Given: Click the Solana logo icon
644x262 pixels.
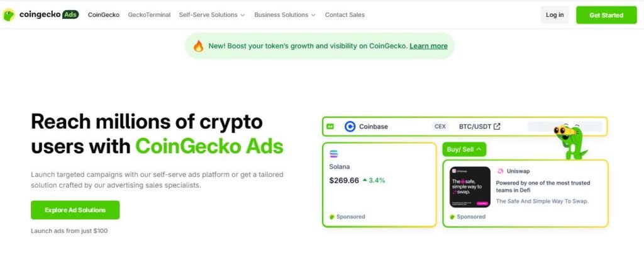Looking at the screenshot, I should [334, 153].
